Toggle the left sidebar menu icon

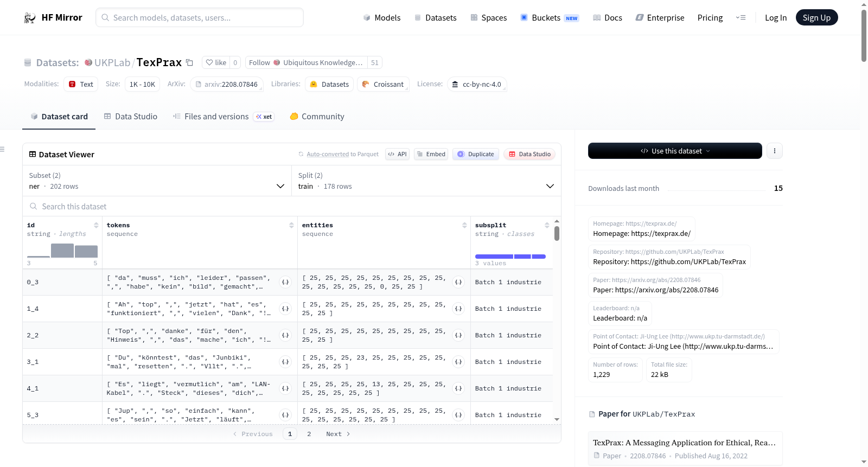(x=2, y=149)
